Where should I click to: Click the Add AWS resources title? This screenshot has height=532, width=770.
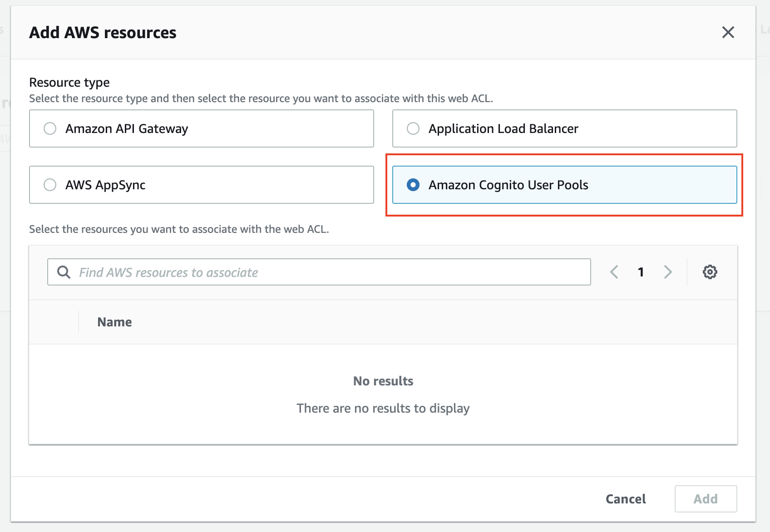[x=103, y=33]
